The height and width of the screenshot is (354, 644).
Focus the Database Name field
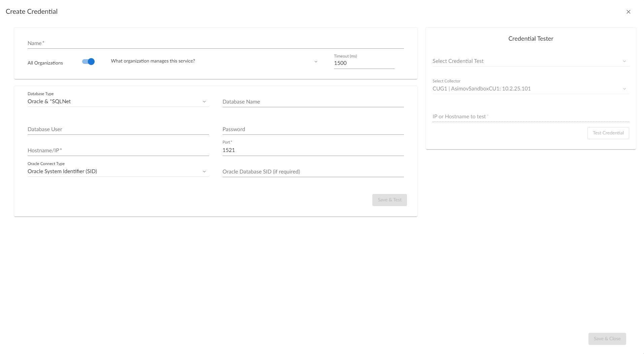point(313,102)
